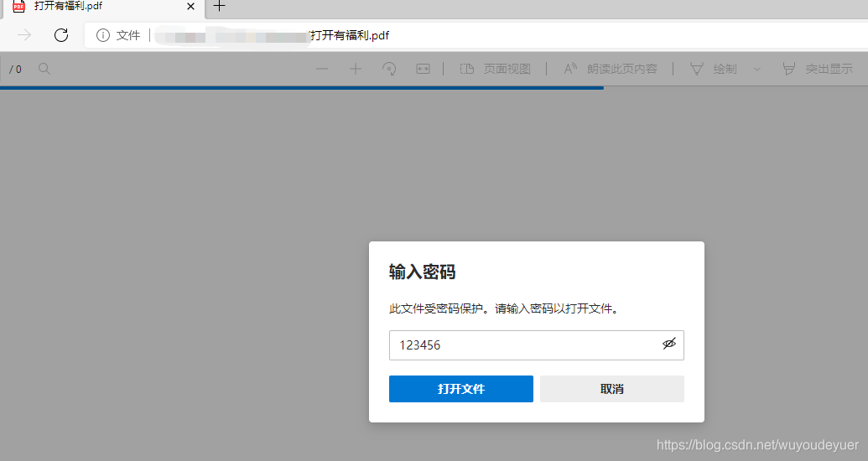868x461 pixels.
Task: Click the 此文件受密码保护 message text
Action: coord(504,308)
